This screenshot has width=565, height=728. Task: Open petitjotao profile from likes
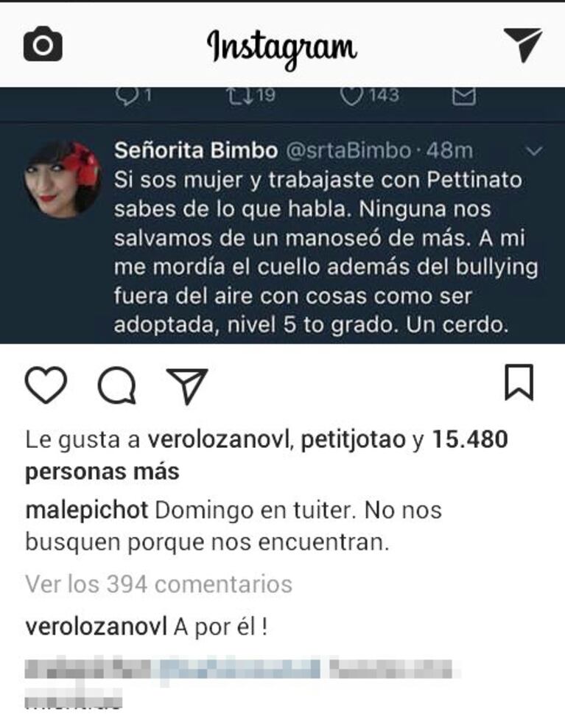point(354,440)
